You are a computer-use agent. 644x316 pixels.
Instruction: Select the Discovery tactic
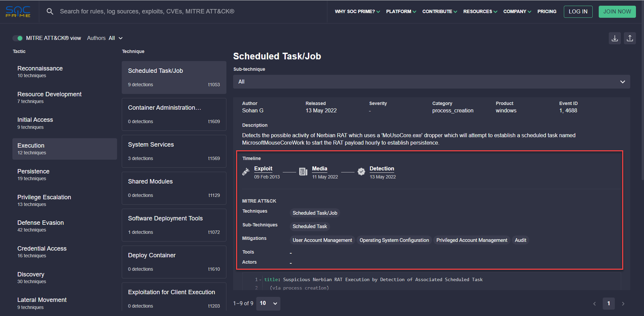65,278
